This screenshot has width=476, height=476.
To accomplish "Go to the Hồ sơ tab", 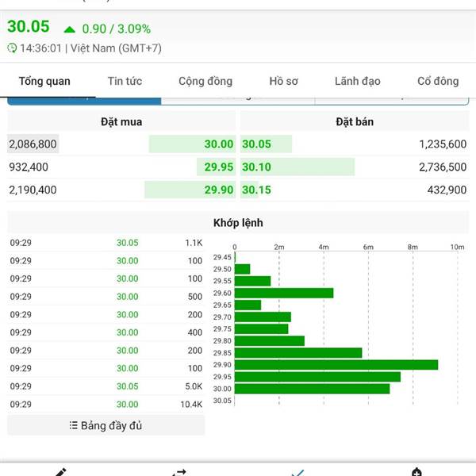I will coord(283,81).
